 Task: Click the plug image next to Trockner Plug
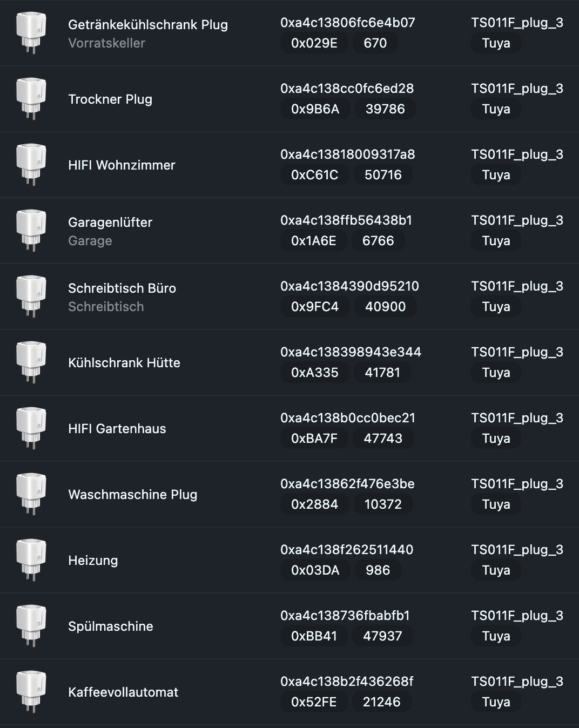click(x=31, y=99)
